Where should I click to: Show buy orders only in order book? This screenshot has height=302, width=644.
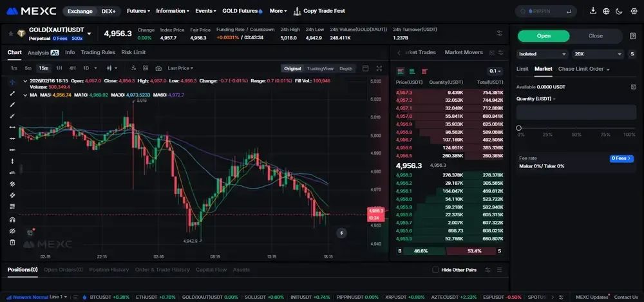click(x=412, y=71)
